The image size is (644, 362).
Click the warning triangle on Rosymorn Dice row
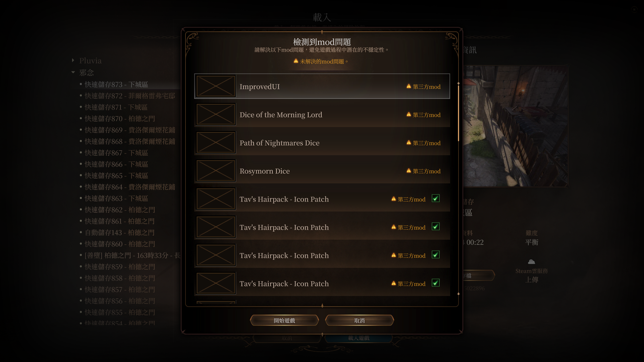tap(409, 171)
